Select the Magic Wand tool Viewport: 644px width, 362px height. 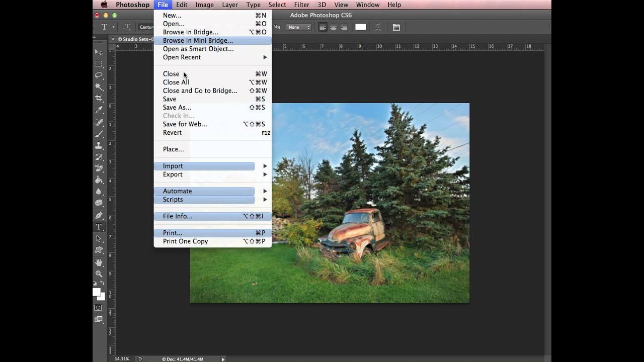pyautogui.click(x=99, y=86)
